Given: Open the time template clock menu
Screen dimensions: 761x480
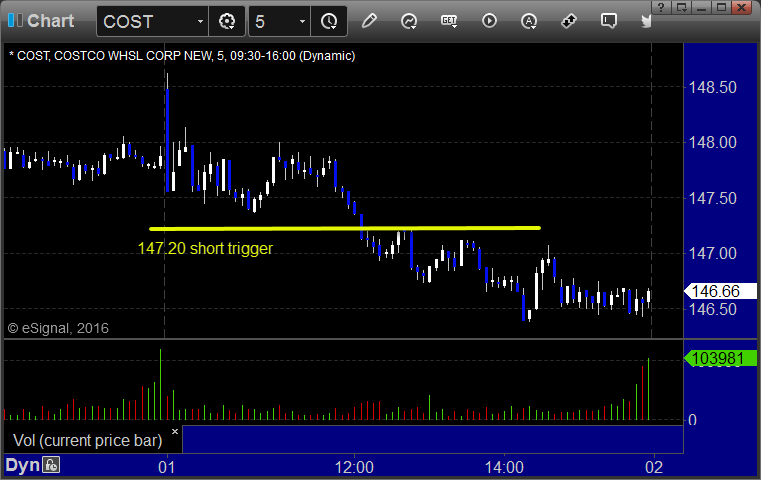Looking at the screenshot, I should tap(329, 21).
